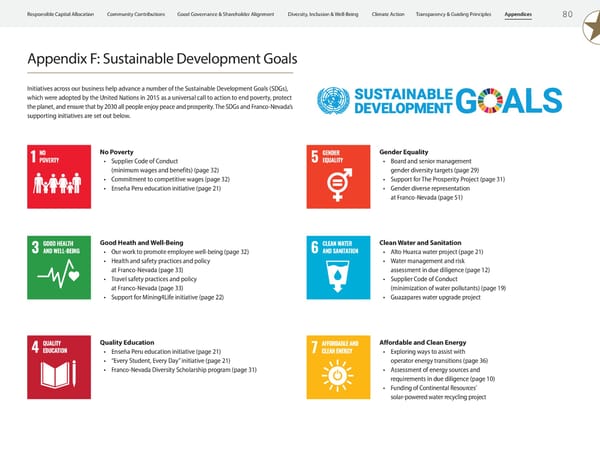Image resolution: width=600 pixels, height=463 pixels.
Task: Click 'Guazapares water upgrade project' line
Action: [435, 297]
